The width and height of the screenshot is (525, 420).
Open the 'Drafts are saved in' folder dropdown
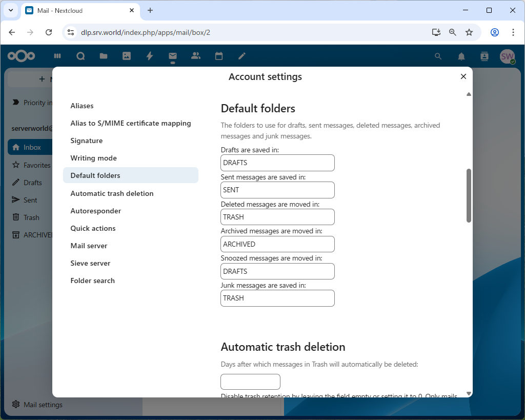pos(277,163)
